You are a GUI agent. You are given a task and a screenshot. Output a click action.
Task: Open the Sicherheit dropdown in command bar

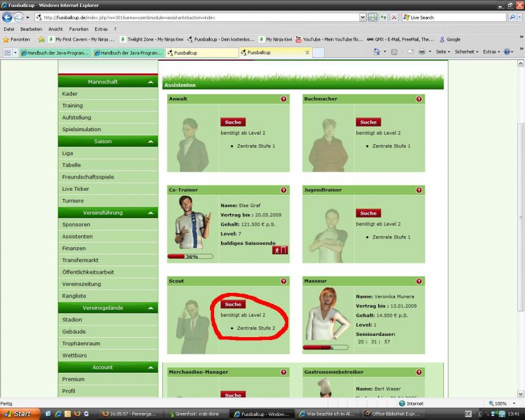(466, 52)
